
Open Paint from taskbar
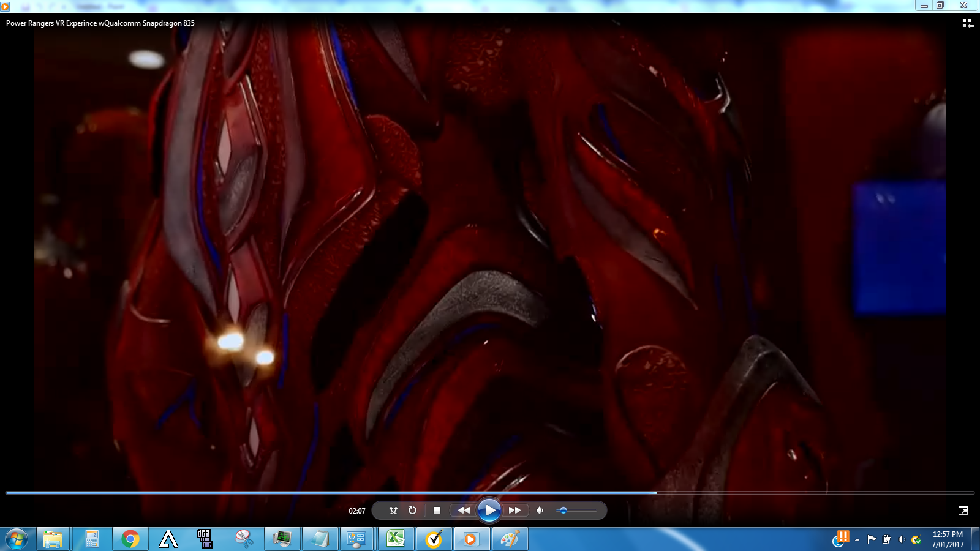click(510, 539)
